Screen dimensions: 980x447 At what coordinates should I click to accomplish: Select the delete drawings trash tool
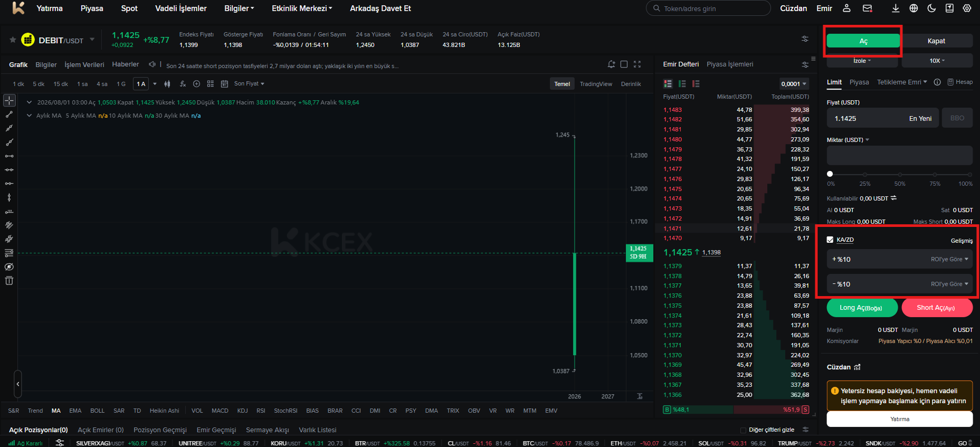point(9,281)
